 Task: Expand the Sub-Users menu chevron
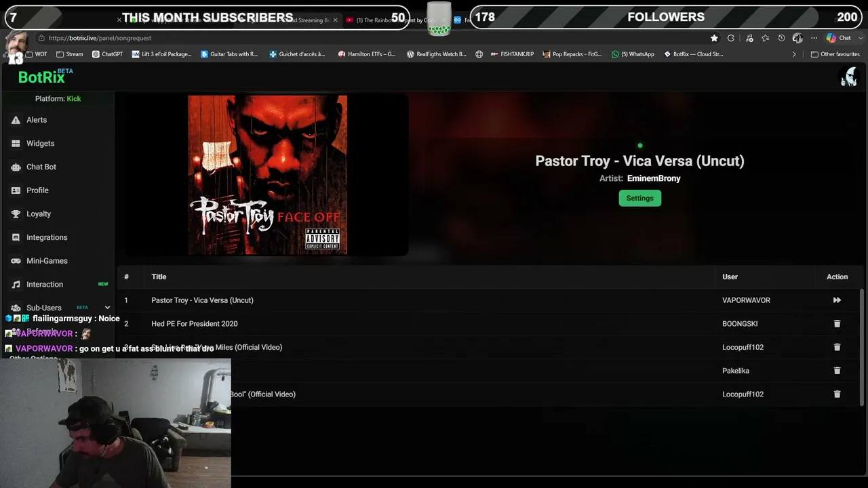(107, 308)
